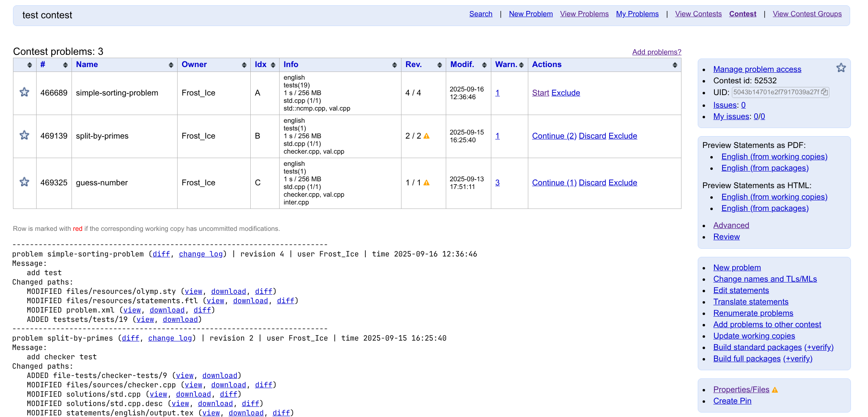Open View Problems in top navigation
The height and width of the screenshot is (417, 868).
pos(584,14)
